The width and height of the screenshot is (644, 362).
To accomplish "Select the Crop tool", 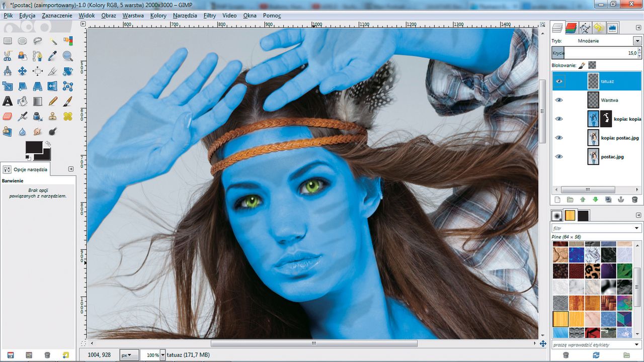I will click(53, 71).
